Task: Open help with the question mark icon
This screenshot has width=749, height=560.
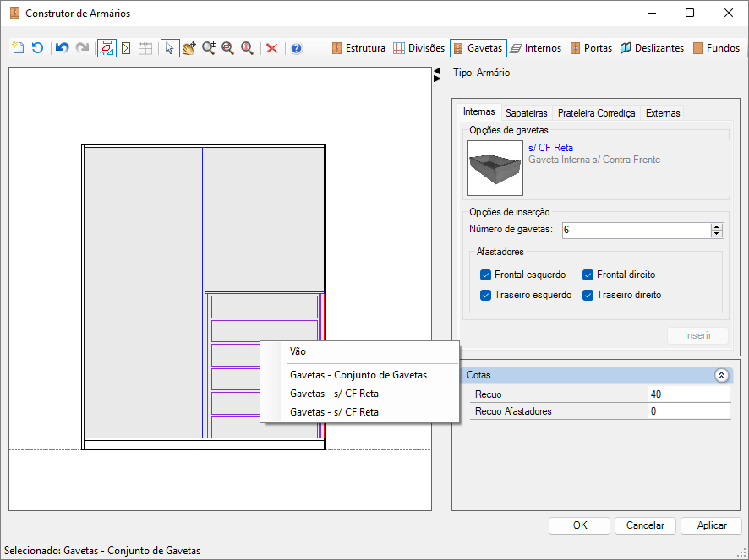Action: click(297, 48)
